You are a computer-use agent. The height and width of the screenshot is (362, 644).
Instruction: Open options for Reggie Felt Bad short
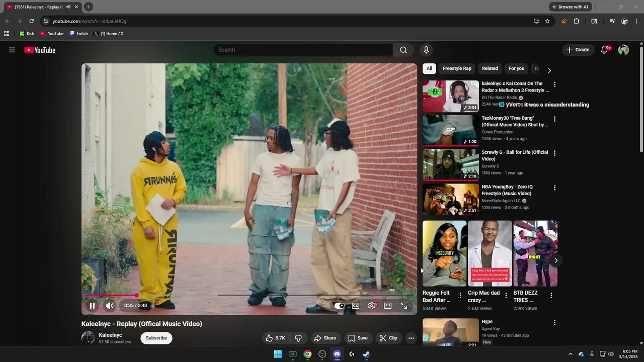(460, 296)
